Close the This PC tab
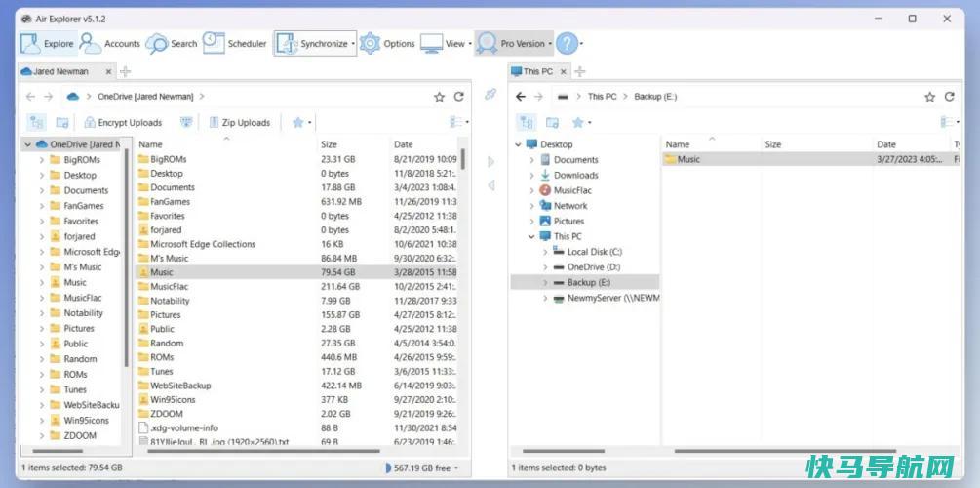 [563, 72]
